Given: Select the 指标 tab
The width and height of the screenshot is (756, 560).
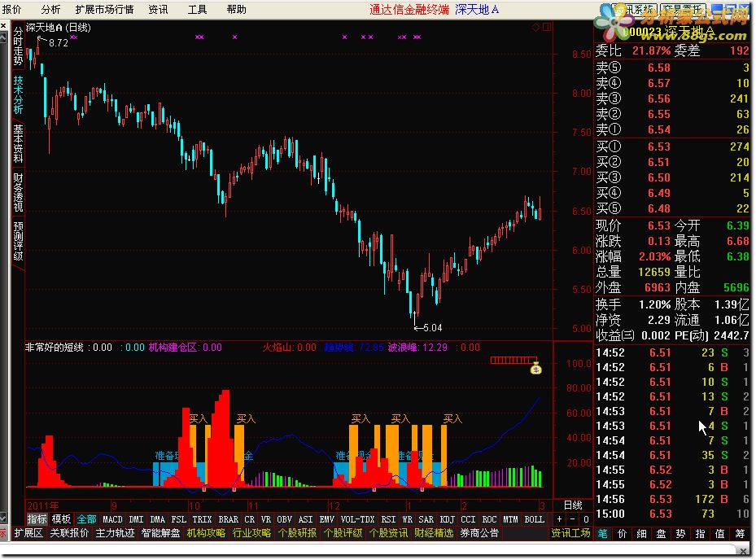Looking at the screenshot, I should point(37,519).
